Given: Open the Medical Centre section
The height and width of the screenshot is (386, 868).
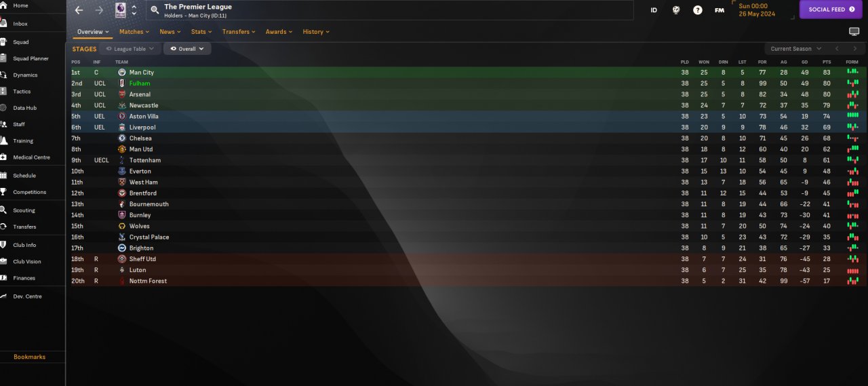Looking at the screenshot, I should 31,157.
